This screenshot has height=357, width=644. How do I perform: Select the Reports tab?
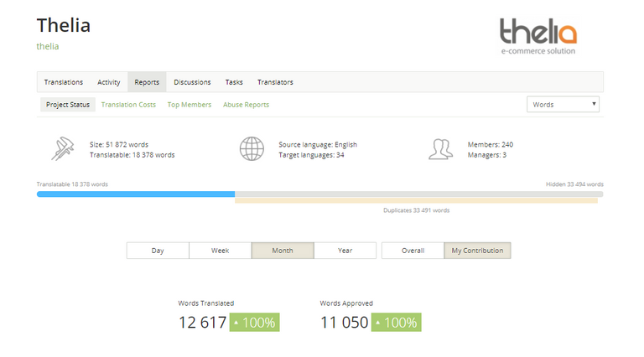[147, 82]
